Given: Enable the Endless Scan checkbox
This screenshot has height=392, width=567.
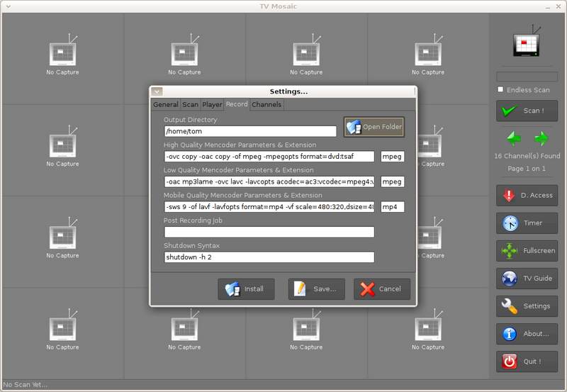Looking at the screenshot, I should [500, 89].
